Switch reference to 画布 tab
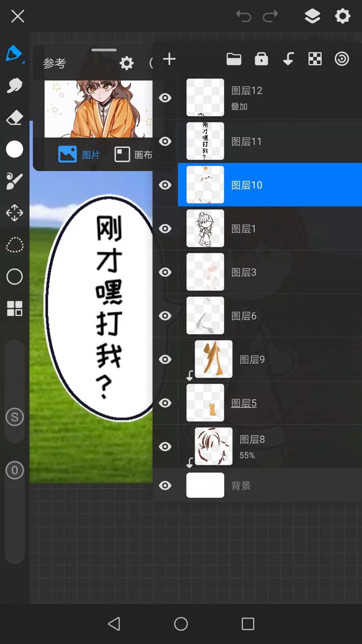 (x=133, y=155)
